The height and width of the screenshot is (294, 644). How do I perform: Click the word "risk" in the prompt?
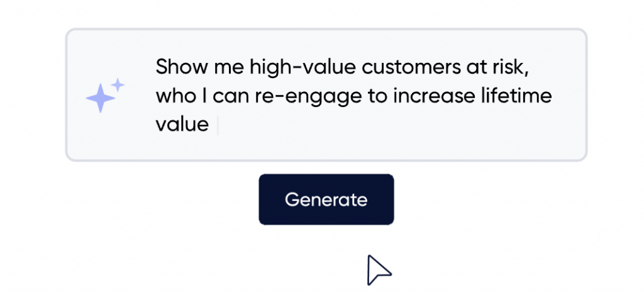coord(509,67)
